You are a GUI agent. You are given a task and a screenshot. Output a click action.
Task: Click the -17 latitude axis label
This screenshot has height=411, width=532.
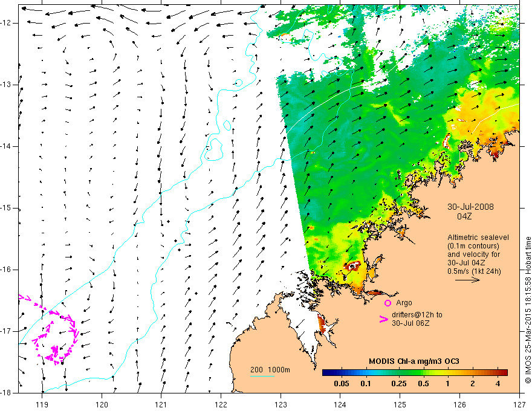[x=6, y=331]
